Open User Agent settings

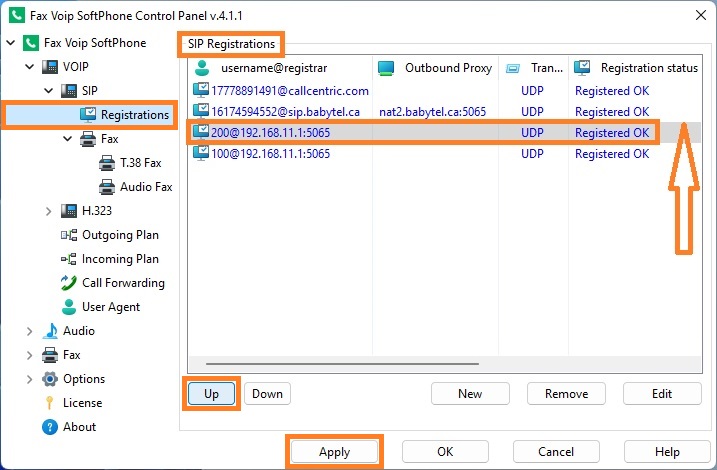111,307
